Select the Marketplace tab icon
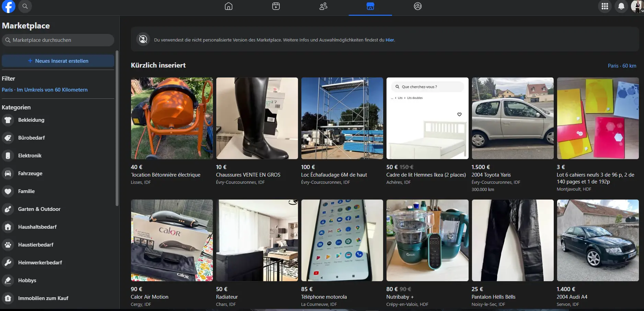 click(370, 6)
